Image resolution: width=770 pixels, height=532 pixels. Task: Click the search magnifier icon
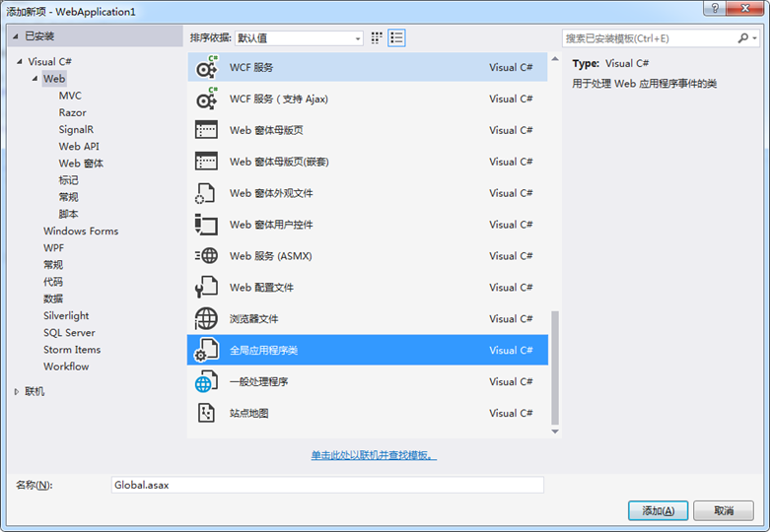[x=742, y=38]
